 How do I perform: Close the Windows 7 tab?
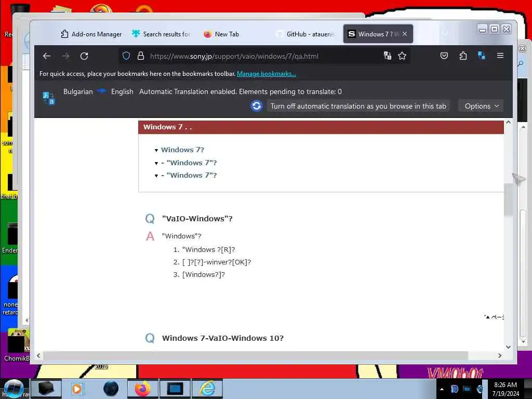click(x=405, y=34)
